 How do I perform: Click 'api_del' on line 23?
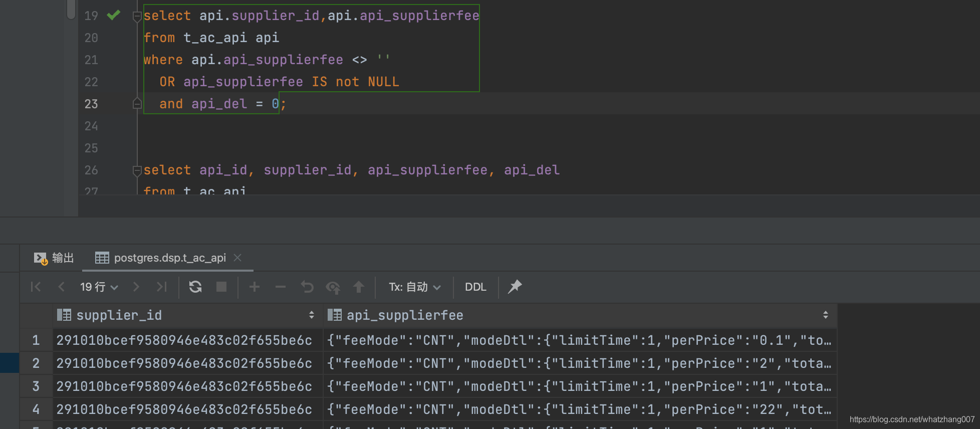point(219,104)
